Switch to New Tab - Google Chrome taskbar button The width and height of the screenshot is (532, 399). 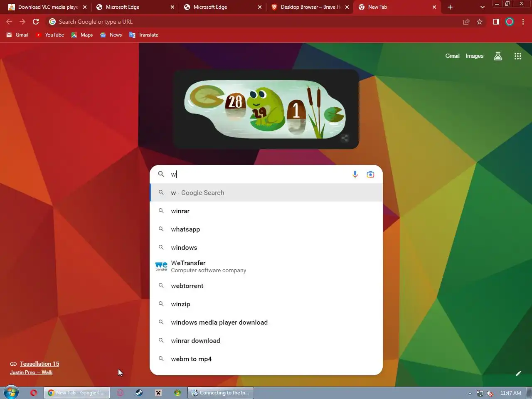[x=77, y=393]
